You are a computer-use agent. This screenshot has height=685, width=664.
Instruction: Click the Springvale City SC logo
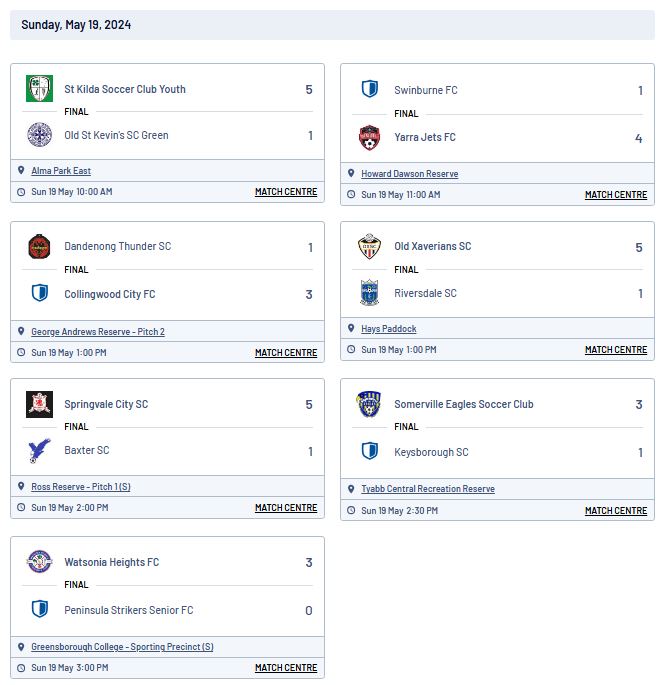(39, 404)
